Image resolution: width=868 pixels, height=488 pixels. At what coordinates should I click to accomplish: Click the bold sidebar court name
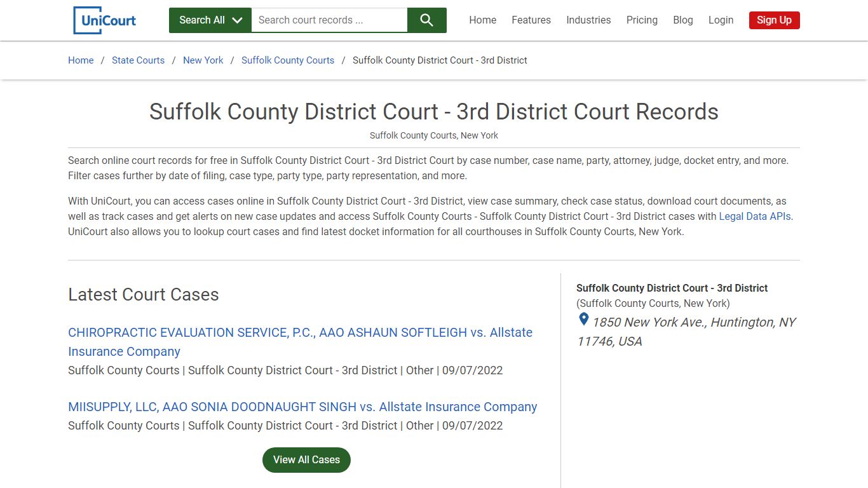[x=672, y=288]
